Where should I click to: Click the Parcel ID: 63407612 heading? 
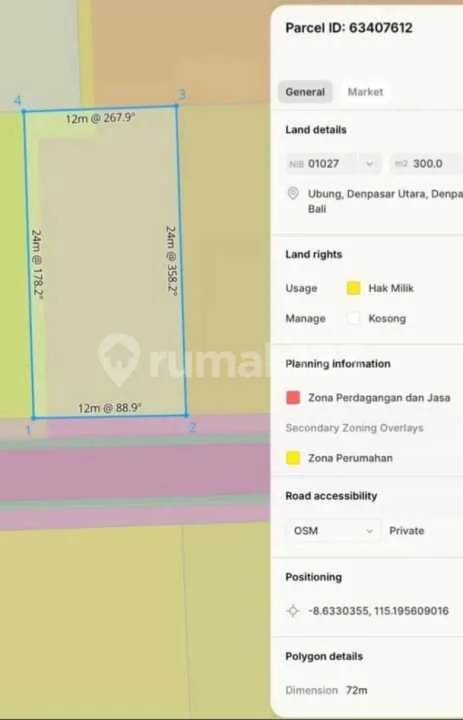coord(349,28)
